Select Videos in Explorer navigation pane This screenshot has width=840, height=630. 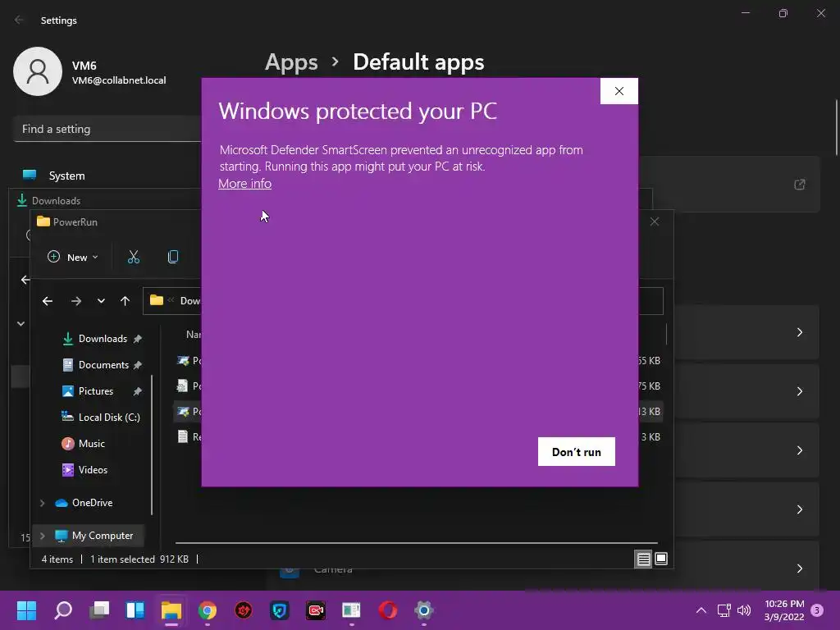[93, 470]
